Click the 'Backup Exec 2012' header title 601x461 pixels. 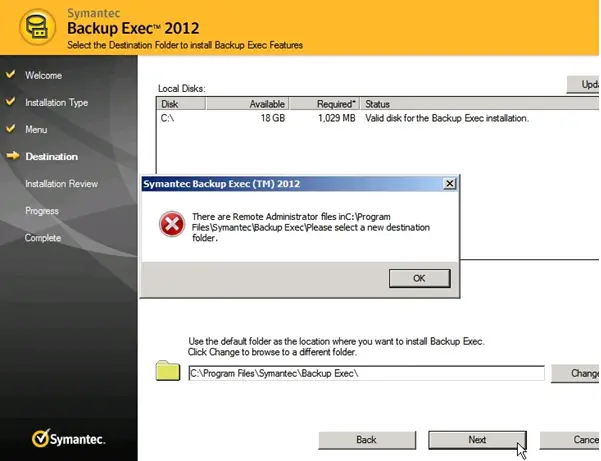pos(133,28)
